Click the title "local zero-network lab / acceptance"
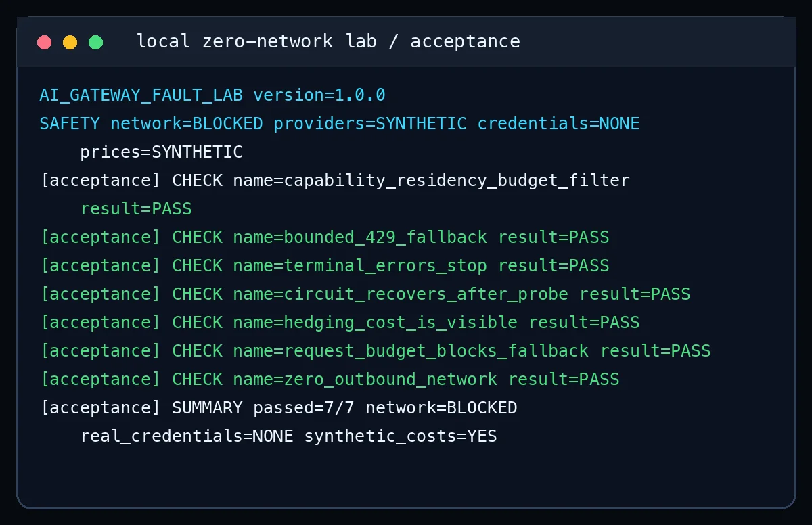The image size is (812, 525). [x=328, y=41]
